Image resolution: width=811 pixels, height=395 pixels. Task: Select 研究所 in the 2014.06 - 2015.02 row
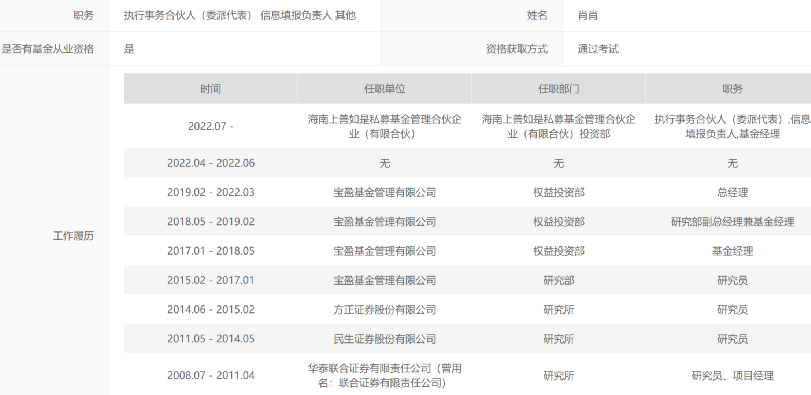click(x=559, y=310)
